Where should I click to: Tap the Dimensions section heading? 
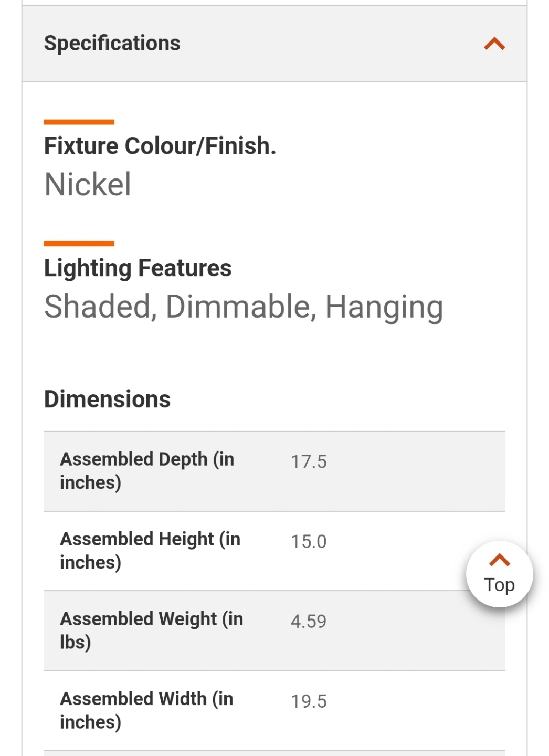(107, 400)
